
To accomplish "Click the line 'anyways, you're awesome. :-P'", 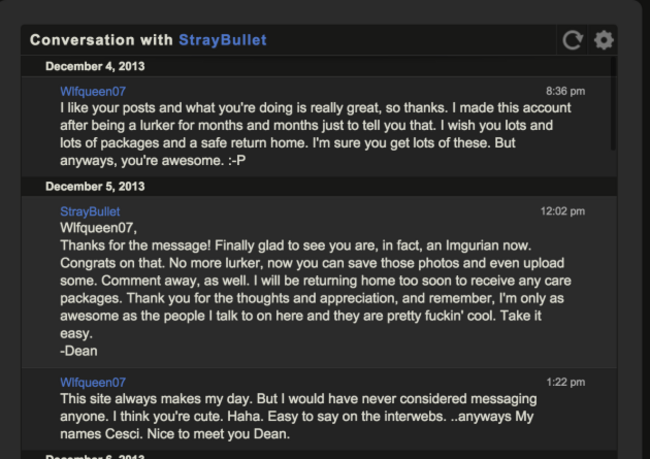I will [x=153, y=160].
